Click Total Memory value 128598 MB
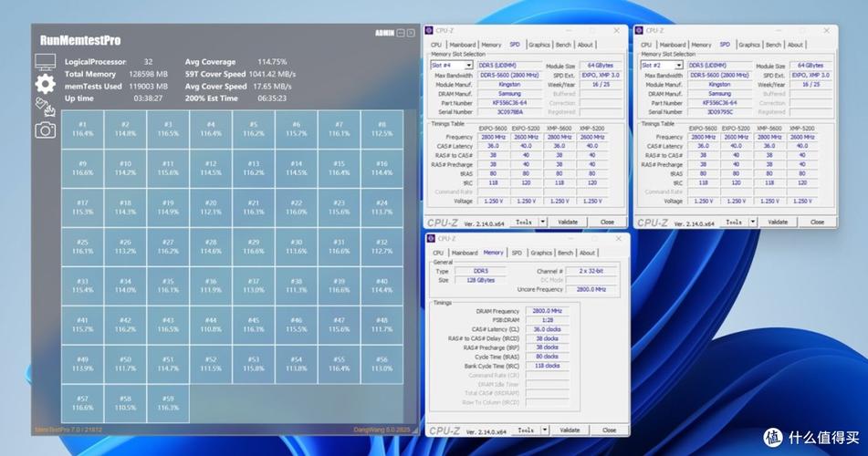 149,74
